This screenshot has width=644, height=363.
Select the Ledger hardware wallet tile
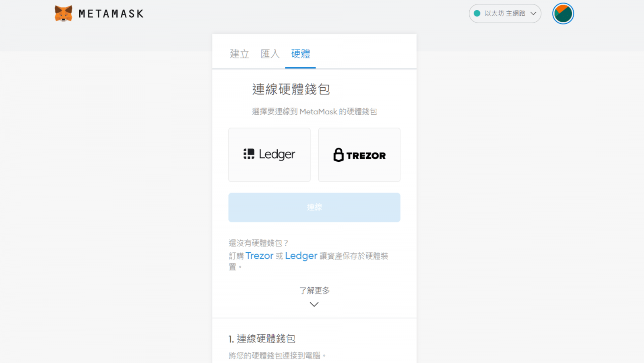click(x=269, y=155)
